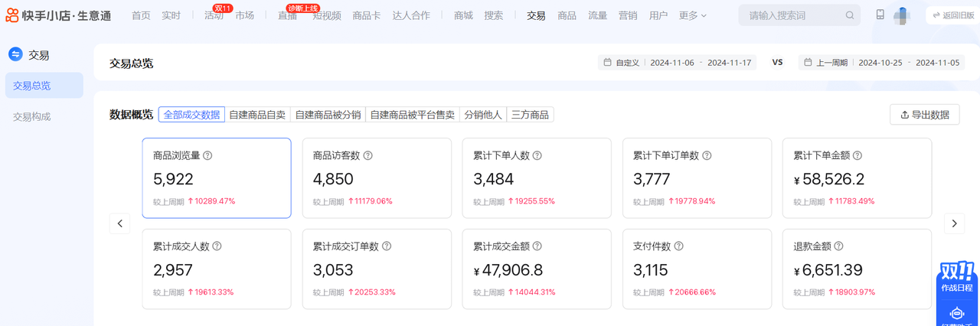980x326 pixels.
Task: Show help for 累计成交金额
Action: click(x=537, y=246)
